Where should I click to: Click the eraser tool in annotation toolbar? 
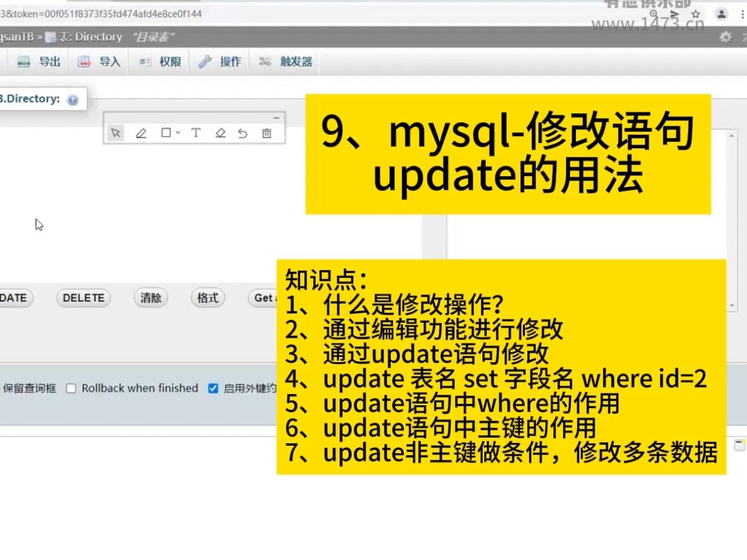click(220, 132)
